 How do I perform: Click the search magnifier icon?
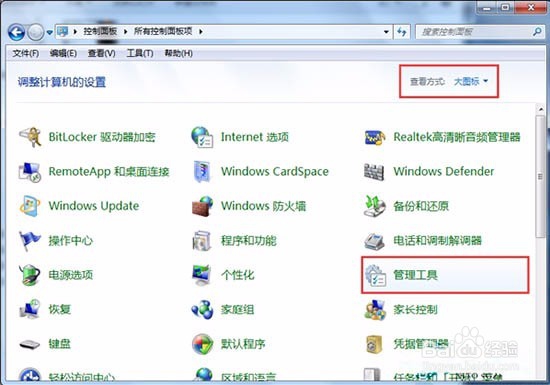point(537,32)
